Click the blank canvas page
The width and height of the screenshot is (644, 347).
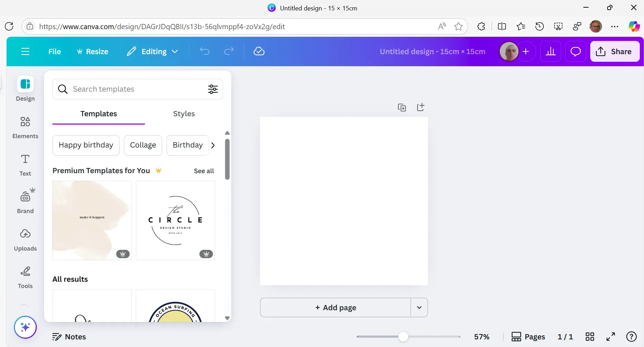pyautogui.click(x=344, y=201)
